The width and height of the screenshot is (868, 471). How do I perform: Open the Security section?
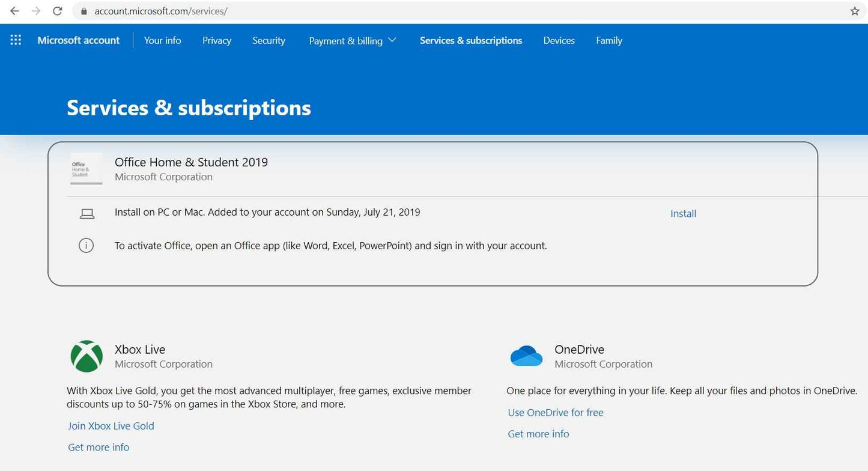click(x=269, y=40)
